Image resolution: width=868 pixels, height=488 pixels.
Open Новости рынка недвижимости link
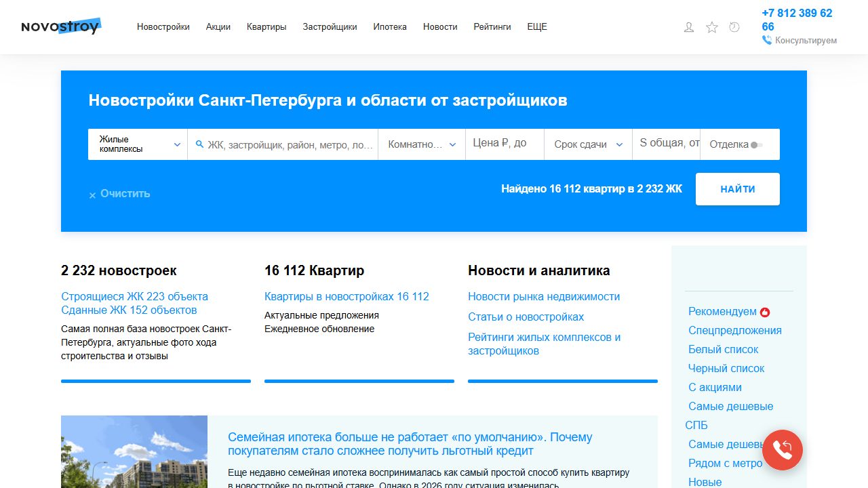[544, 296]
